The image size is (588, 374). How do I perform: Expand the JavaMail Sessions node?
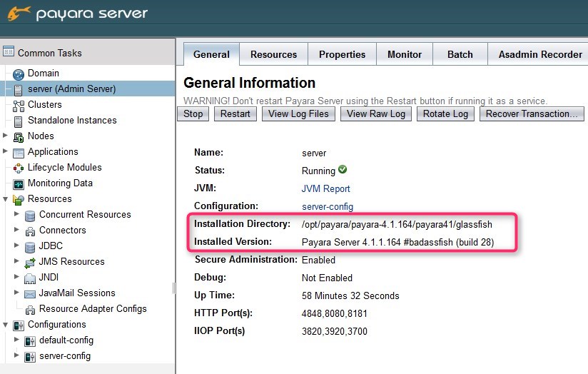coord(16,292)
